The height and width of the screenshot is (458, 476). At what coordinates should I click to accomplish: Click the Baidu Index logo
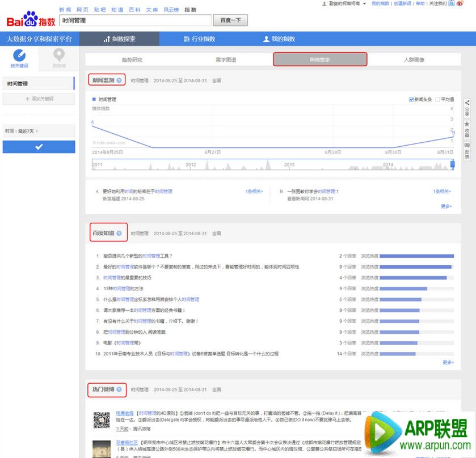click(31, 19)
